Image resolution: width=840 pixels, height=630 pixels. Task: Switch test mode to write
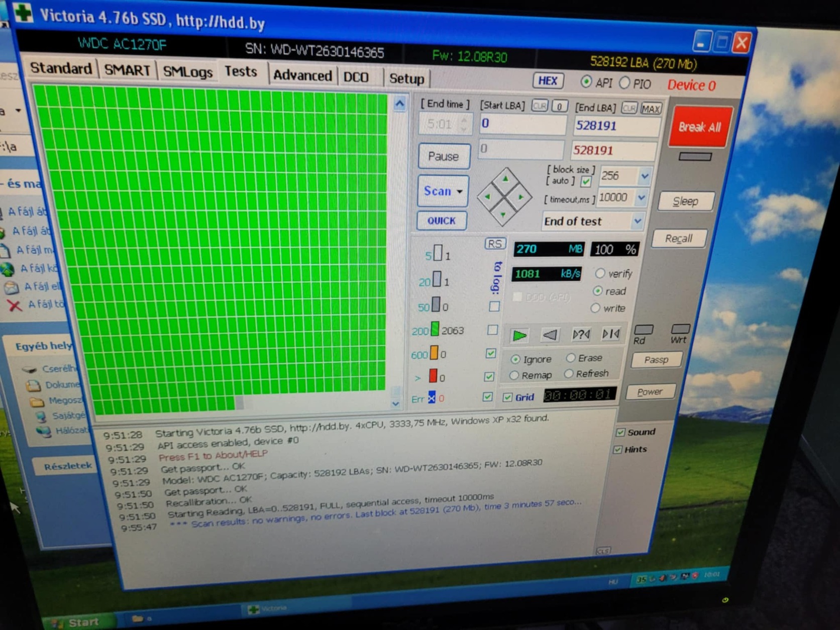coord(595,308)
